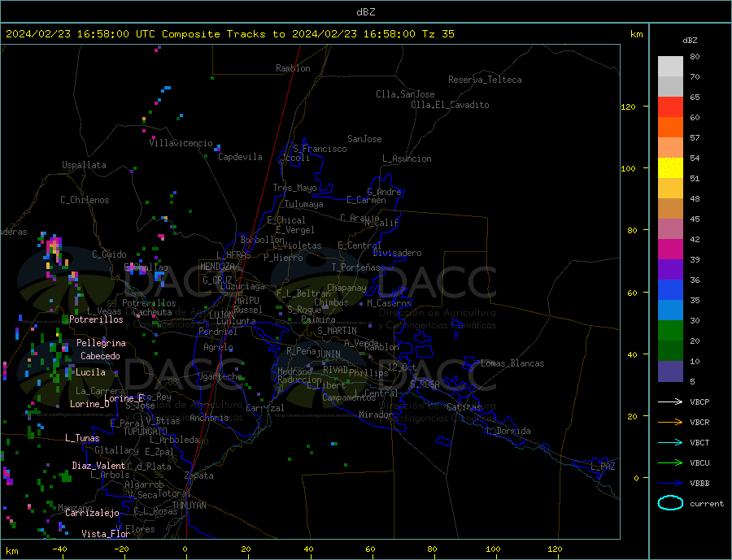Click the 'MENDOZA' city label on map
Viewport: 732px width, 560px height.
point(217,267)
